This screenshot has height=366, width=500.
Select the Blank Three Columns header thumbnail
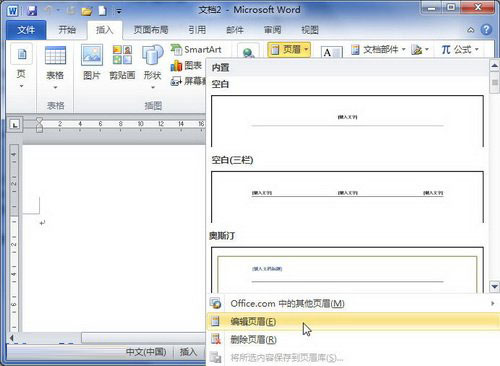[347, 197]
